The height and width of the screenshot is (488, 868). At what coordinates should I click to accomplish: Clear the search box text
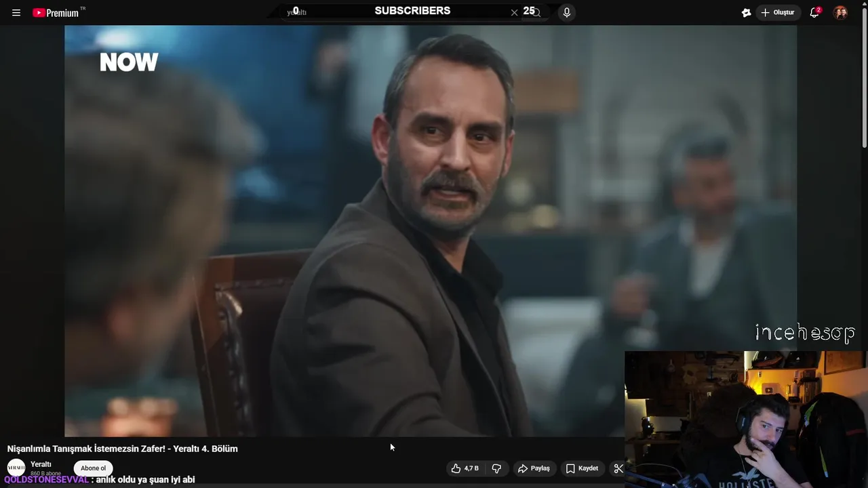click(514, 12)
